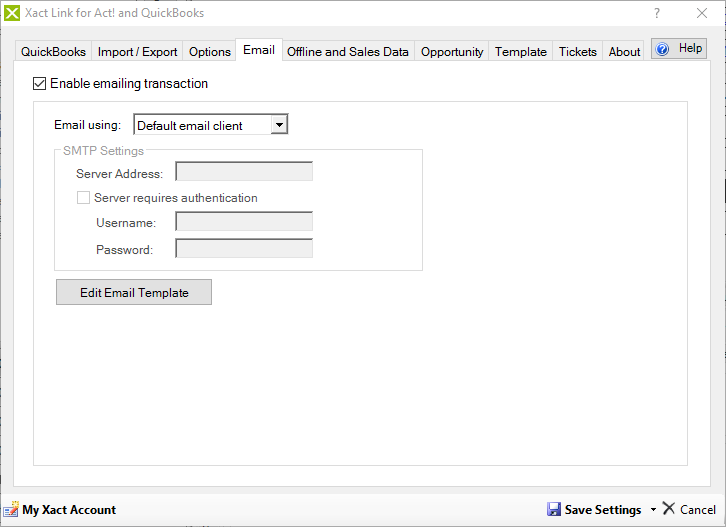
Task: Click the Cancel label
Action: [698, 510]
